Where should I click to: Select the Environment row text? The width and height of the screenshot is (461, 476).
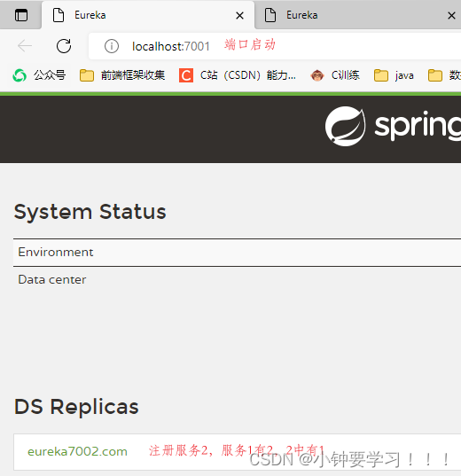(x=56, y=252)
